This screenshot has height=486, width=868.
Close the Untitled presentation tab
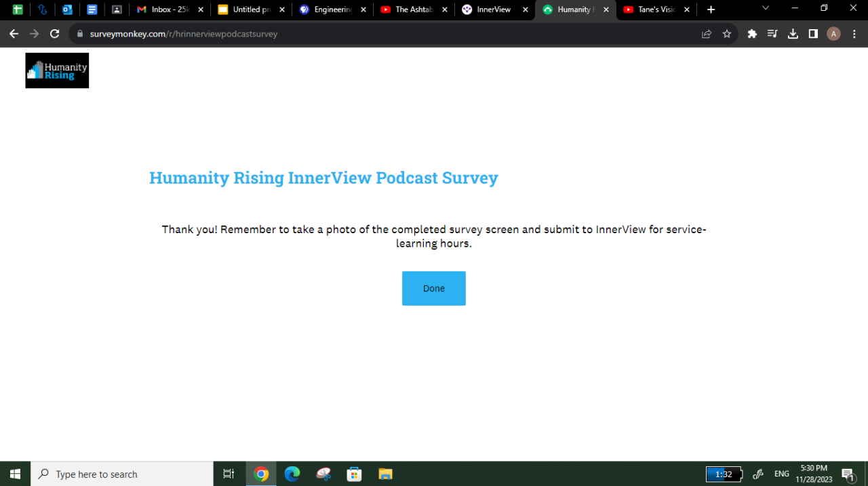click(282, 9)
